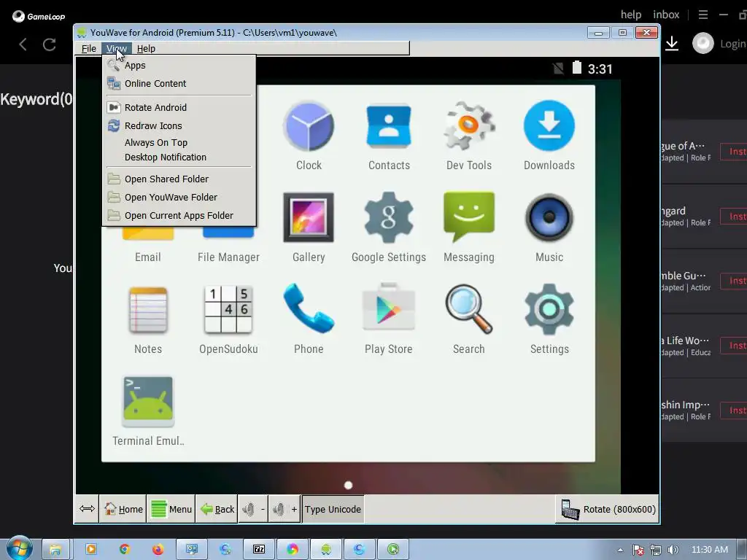The height and width of the screenshot is (560, 747).
Task: Toggle Always On Top option
Action: (179, 142)
